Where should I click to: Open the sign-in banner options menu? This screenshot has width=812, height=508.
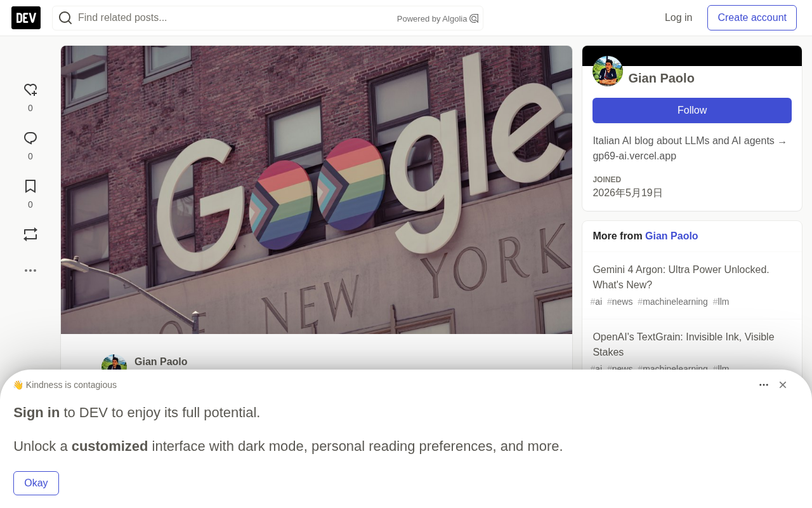[764, 385]
